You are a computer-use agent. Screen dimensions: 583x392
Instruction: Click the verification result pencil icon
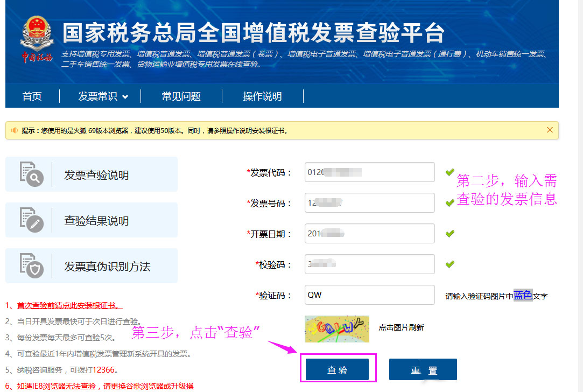pyautogui.click(x=31, y=220)
